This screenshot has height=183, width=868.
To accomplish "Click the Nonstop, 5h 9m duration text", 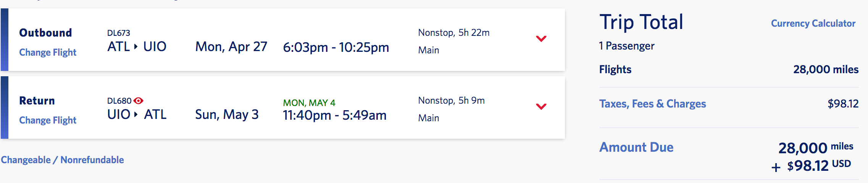I will pyautogui.click(x=452, y=101).
